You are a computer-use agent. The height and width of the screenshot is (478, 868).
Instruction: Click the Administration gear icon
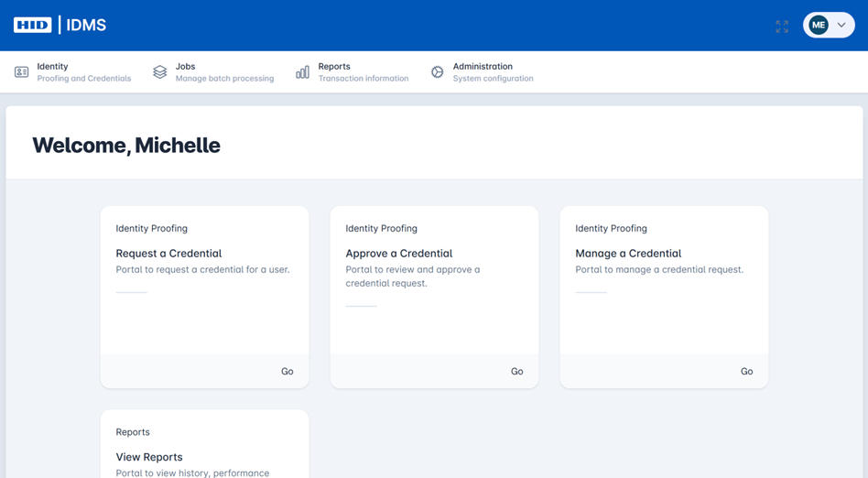438,72
